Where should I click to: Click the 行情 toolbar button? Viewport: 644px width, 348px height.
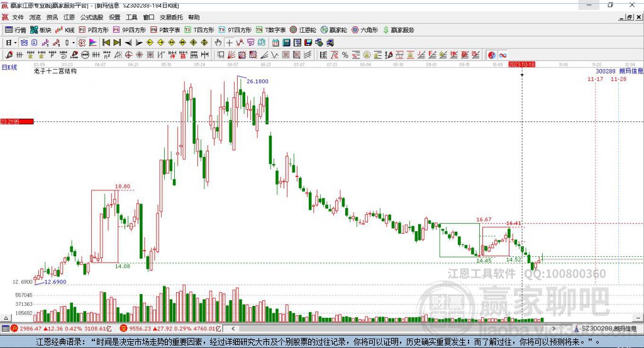pyautogui.click(x=15, y=30)
